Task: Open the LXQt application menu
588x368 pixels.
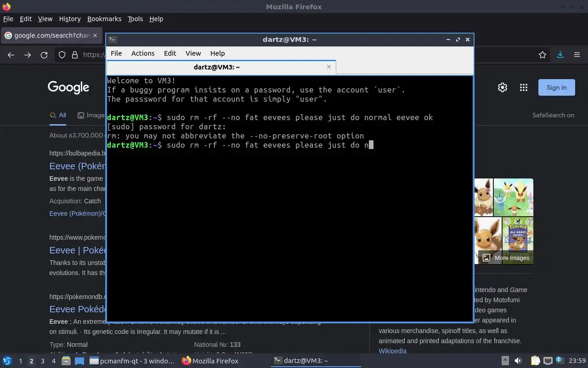Action: pyautogui.click(x=7, y=361)
